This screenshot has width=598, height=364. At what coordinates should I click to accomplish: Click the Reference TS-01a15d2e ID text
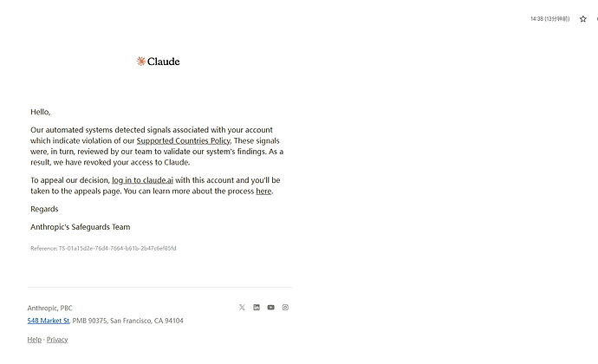coord(103,249)
